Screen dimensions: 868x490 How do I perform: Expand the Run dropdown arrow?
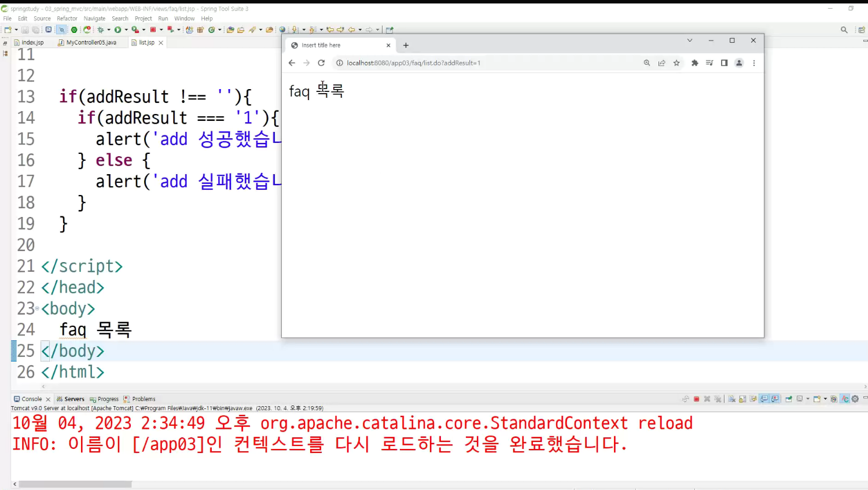coord(126,30)
